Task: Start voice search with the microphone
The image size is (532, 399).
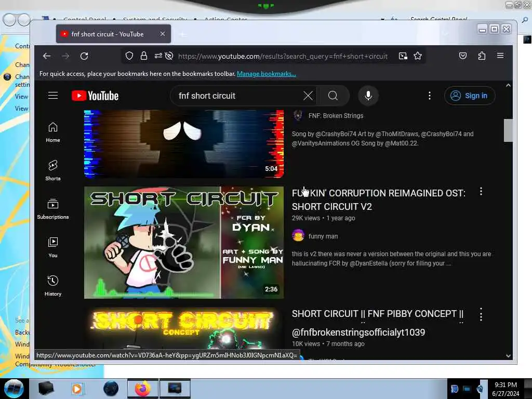Action: tap(368, 96)
